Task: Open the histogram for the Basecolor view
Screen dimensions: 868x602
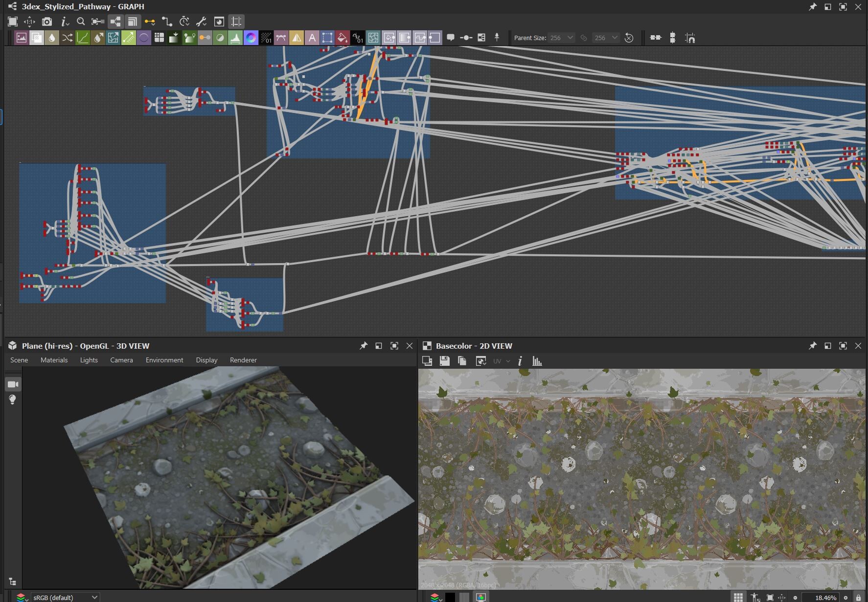Action: [x=537, y=362]
